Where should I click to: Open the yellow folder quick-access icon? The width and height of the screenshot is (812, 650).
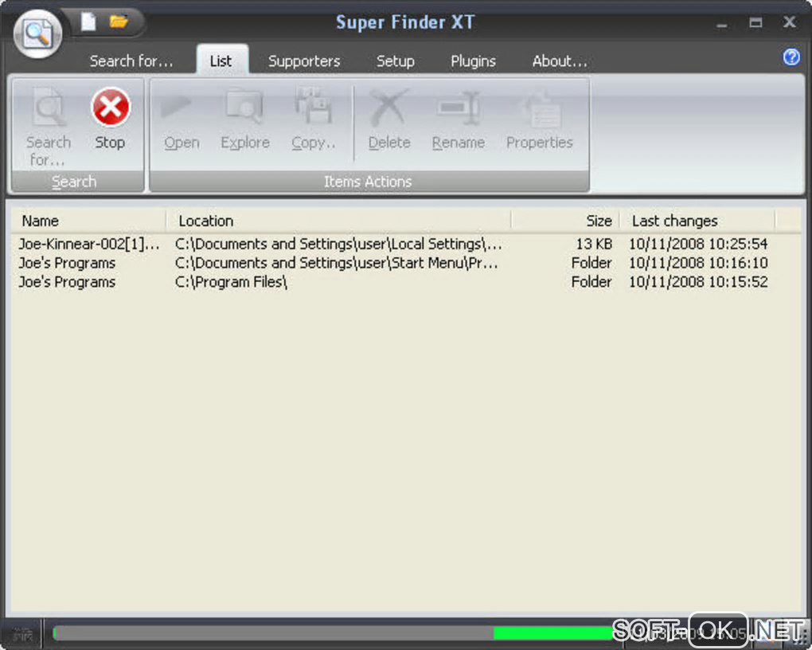119,22
